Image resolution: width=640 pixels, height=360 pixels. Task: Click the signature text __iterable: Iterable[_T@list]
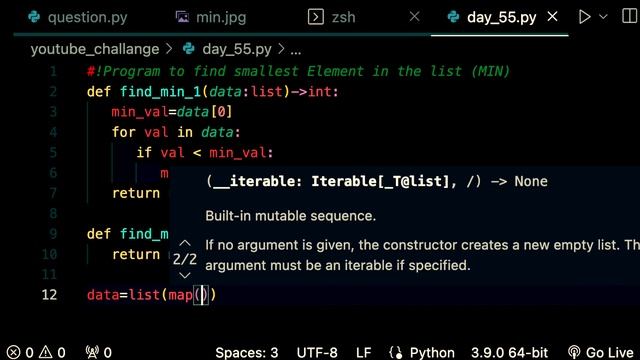pyautogui.click(x=331, y=181)
